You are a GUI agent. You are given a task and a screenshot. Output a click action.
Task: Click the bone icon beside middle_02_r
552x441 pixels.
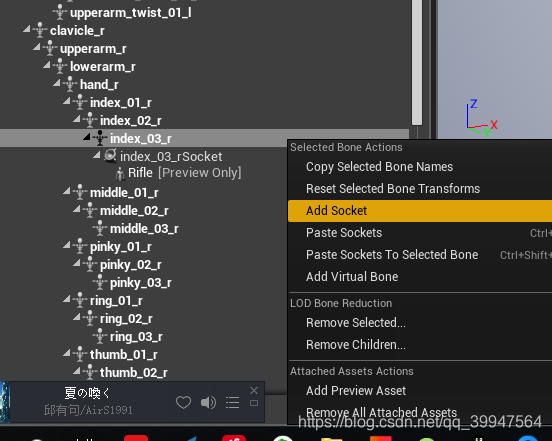point(90,210)
